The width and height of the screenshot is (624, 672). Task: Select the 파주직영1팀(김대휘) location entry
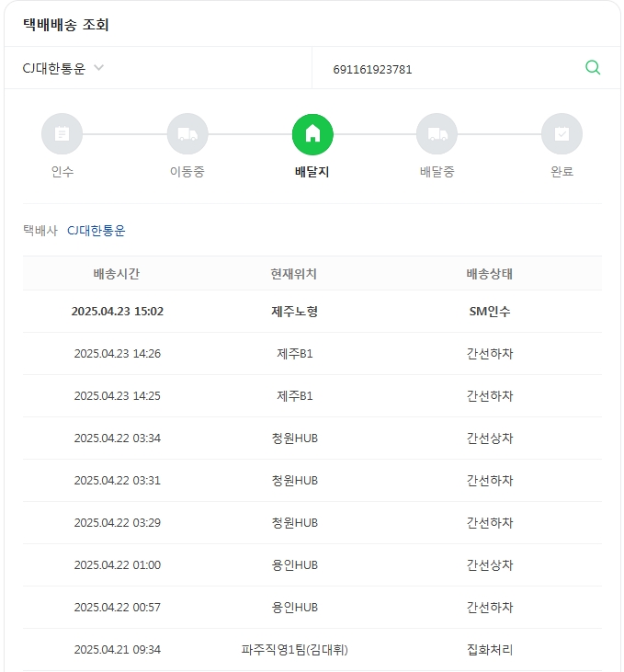[x=294, y=650]
